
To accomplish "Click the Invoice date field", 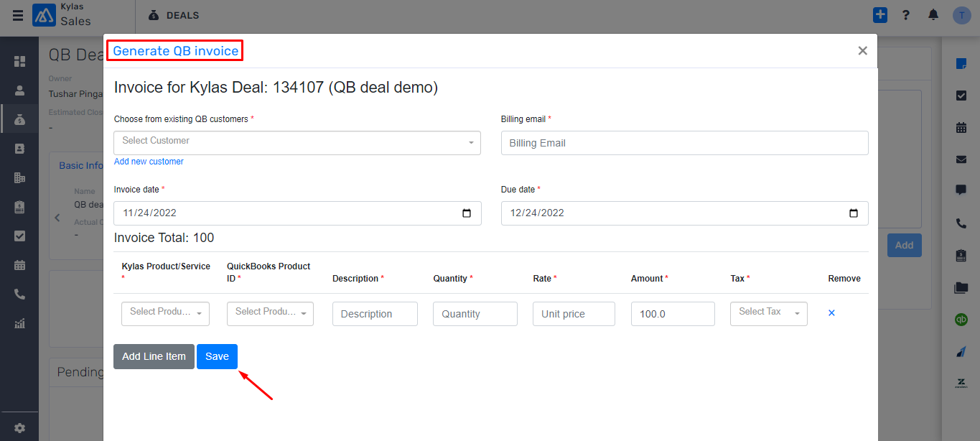I will pos(297,213).
